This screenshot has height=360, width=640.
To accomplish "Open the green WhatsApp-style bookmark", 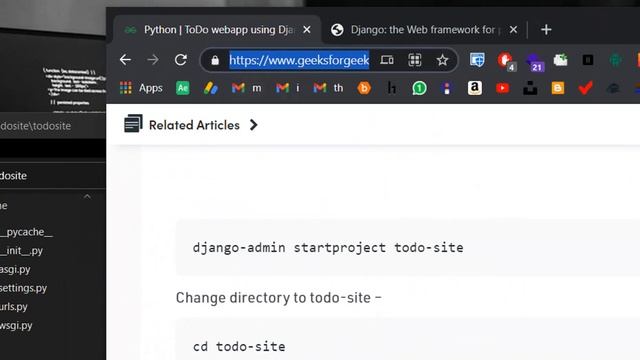I will point(419,88).
